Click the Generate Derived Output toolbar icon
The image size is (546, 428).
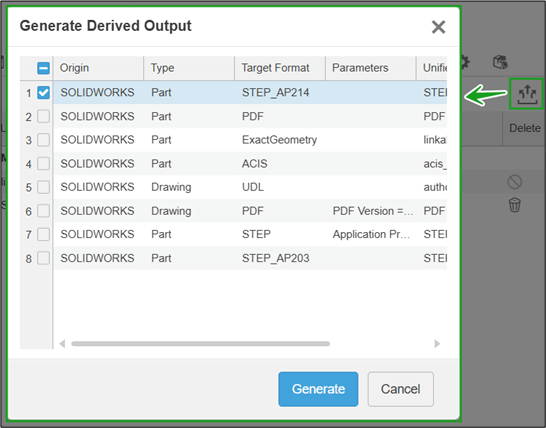[527, 94]
